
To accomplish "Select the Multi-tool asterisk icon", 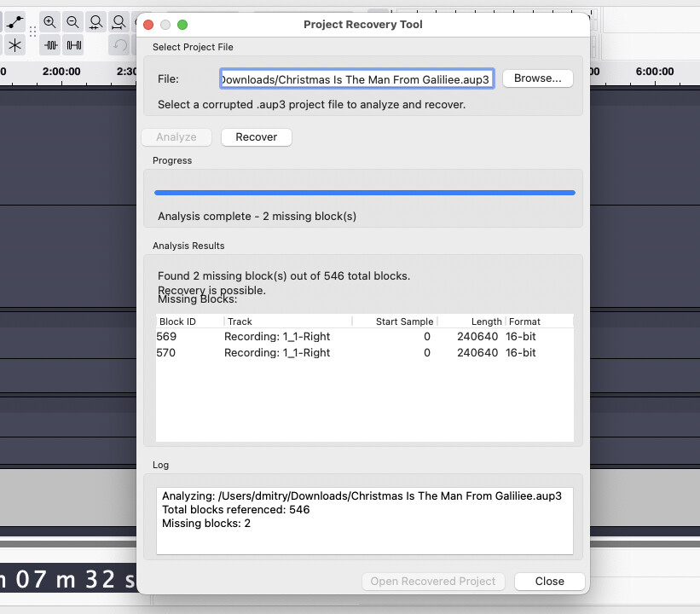I will 14,45.
